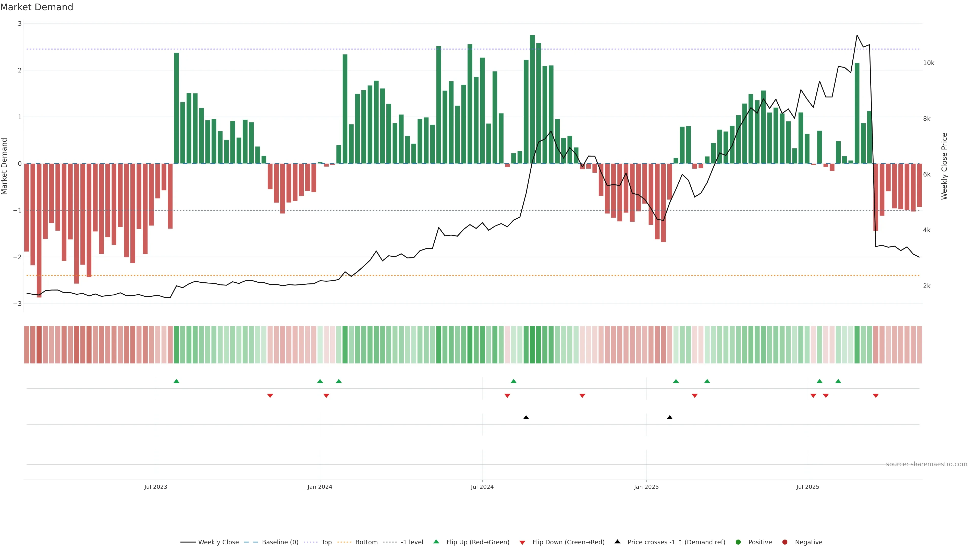The width and height of the screenshot is (980, 551).
Task: Click the tallest green demand bar
Action: click(x=532, y=99)
